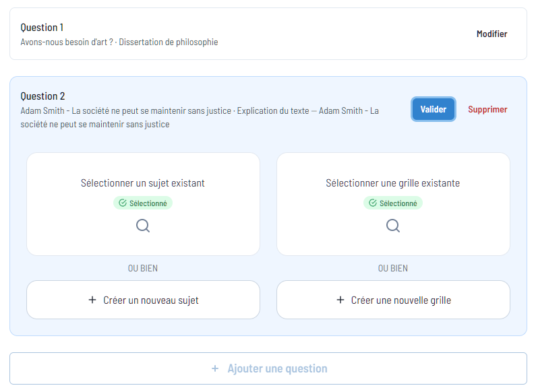This screenshot has height=392, width=536.
Task: Click Sélectionné label on the subject card
Action: tap(148, 203)
